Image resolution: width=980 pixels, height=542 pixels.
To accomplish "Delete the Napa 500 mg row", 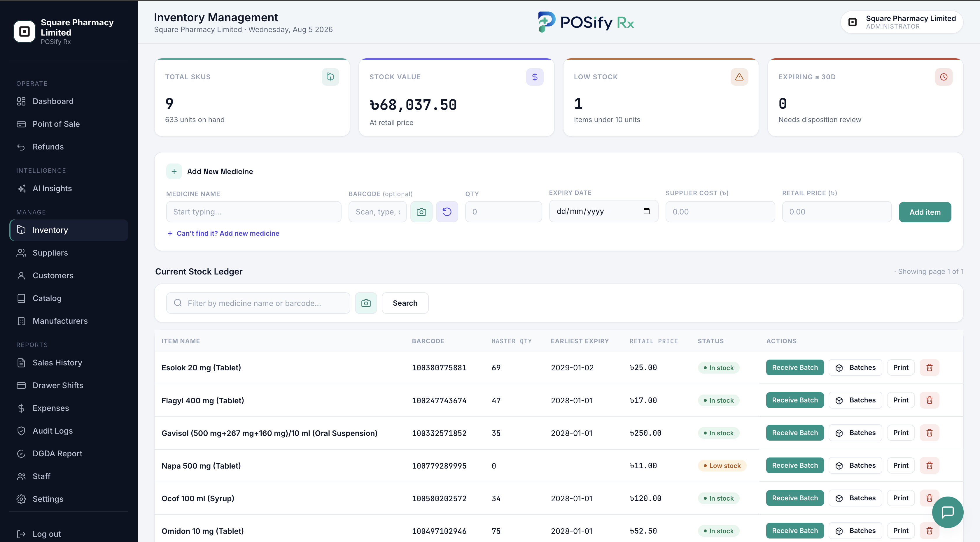I will (x=930, y=466).
